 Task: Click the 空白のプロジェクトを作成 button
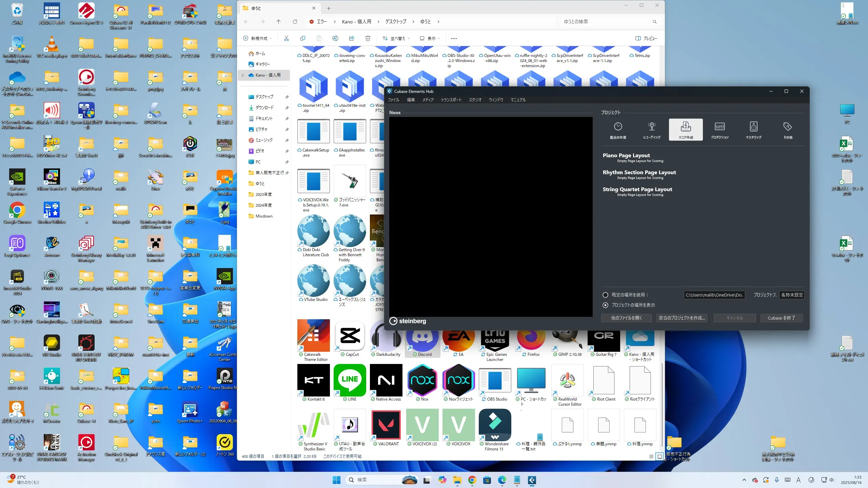click(x=682, y=318)
